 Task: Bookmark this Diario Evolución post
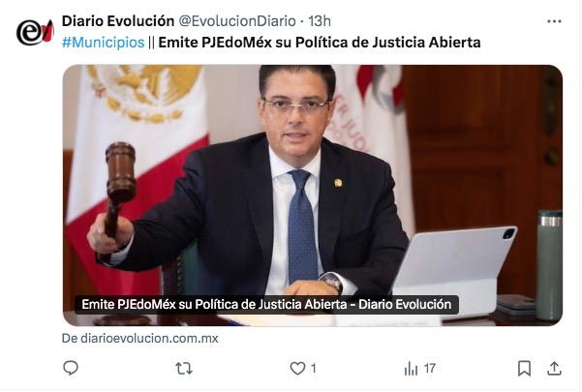pyautogui.click(x=524, y=369)
